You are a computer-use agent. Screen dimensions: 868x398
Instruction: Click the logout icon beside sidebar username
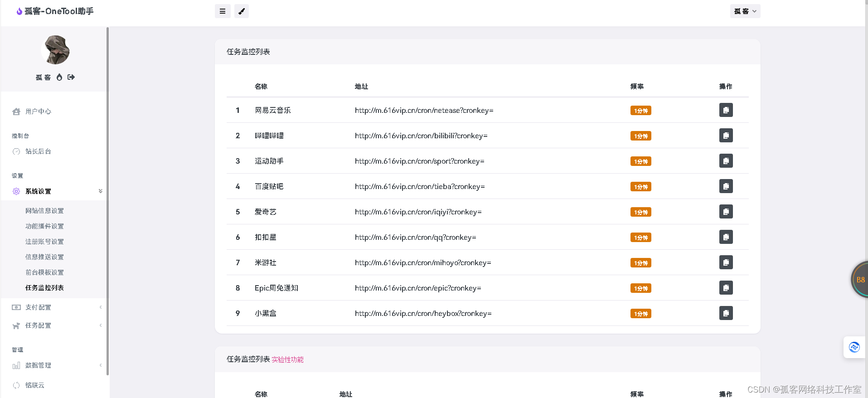(x=71, y=77)
